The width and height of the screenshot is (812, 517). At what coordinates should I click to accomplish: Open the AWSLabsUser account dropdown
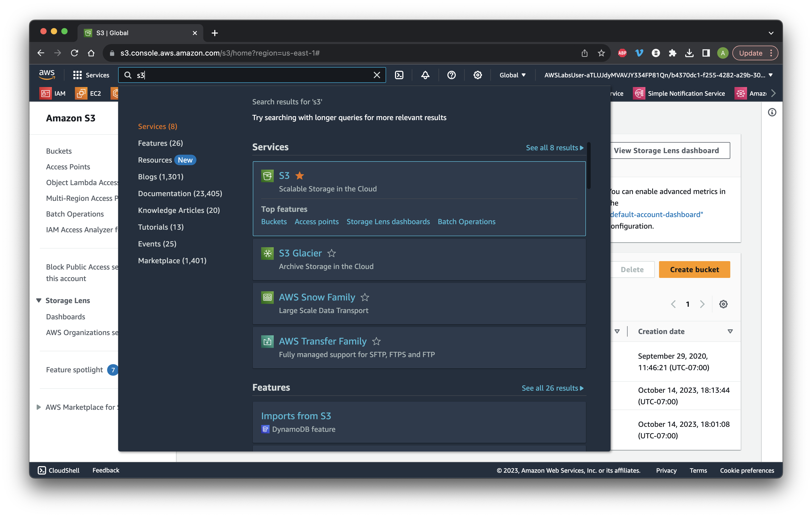658,75
